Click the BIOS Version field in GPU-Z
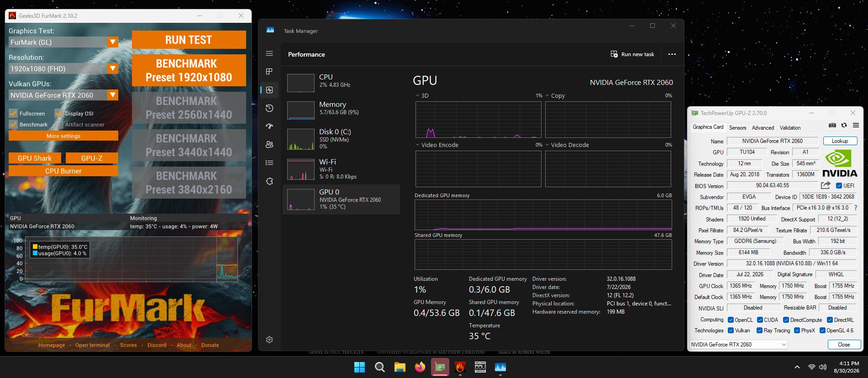This screenshot has height=378, width=868. point(772,185)
